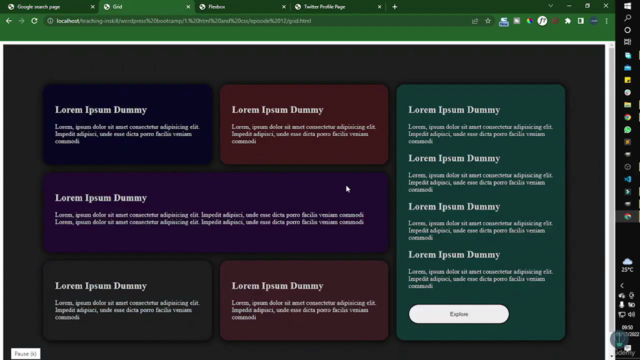Click the address bar URL
Screen dimensions: 640x360
(x=184, y=21)
